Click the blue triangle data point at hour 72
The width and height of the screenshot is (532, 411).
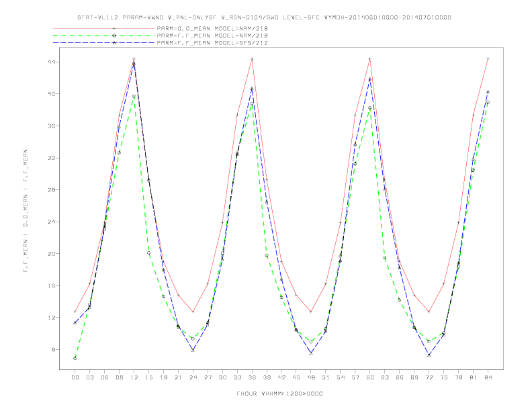pos(429,355)
